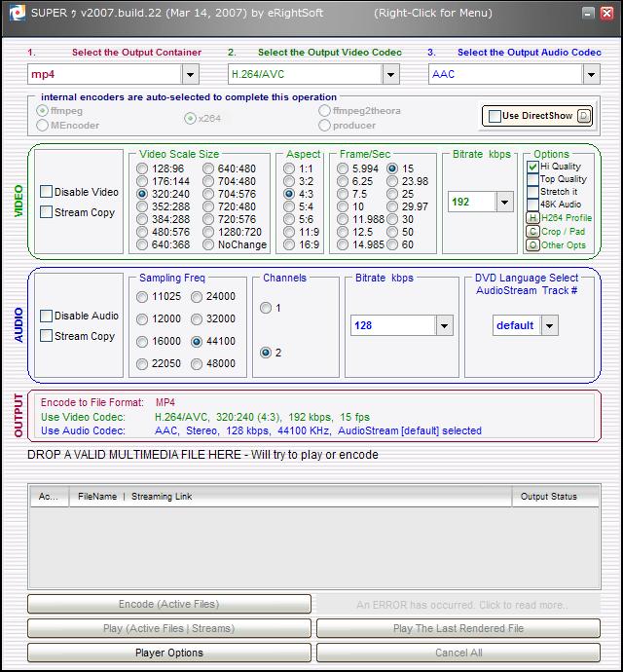Select mono audio channel 1

click(x=266, y=308)
